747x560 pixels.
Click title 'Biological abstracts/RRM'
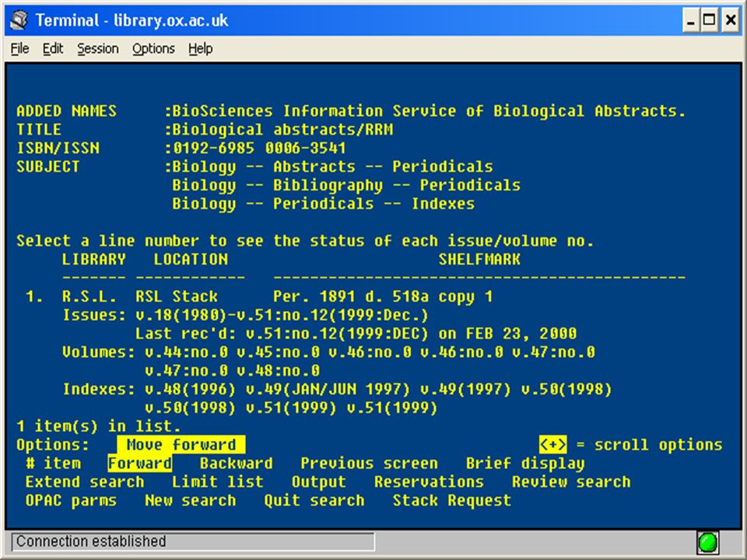pos(282,130)
